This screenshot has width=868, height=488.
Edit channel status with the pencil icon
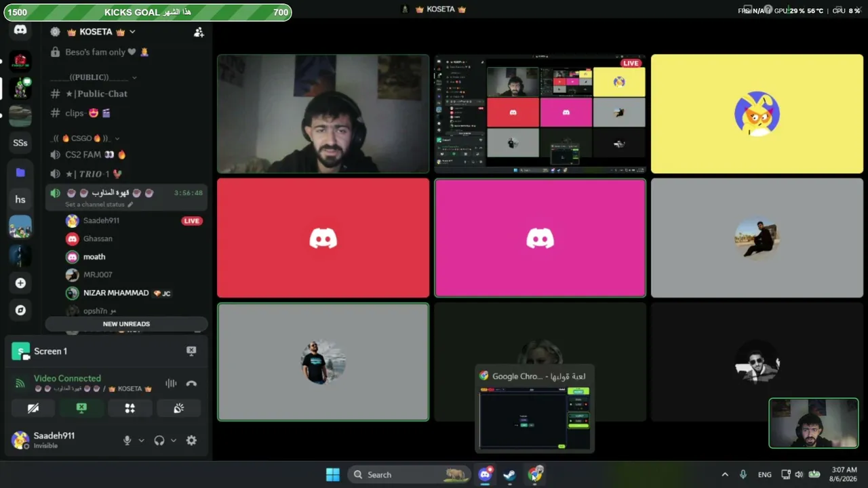[130, 205]
